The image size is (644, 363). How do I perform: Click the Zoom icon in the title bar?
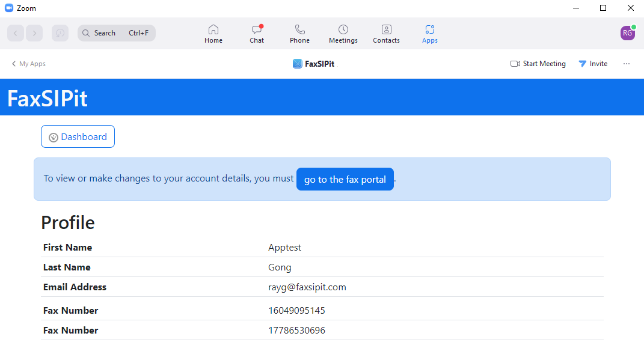click(9, 8)
